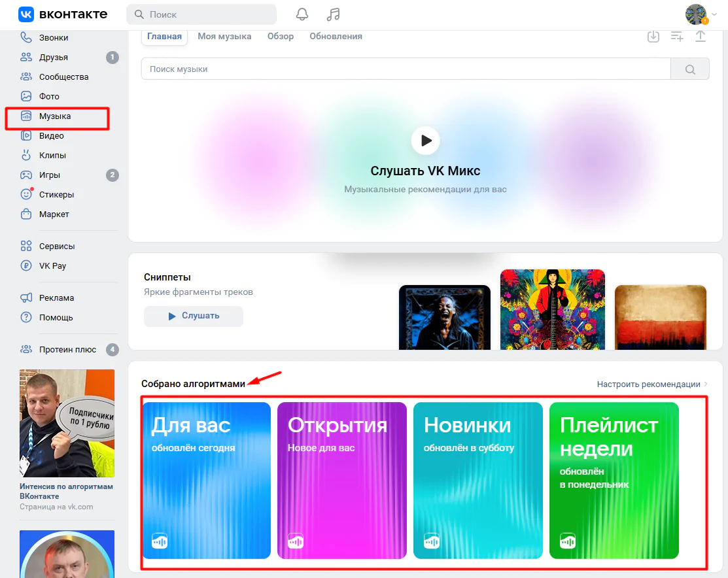This screenshot has height=578, width=728.
Task: Click the add playlist icon
Action: tap(677, 36)
